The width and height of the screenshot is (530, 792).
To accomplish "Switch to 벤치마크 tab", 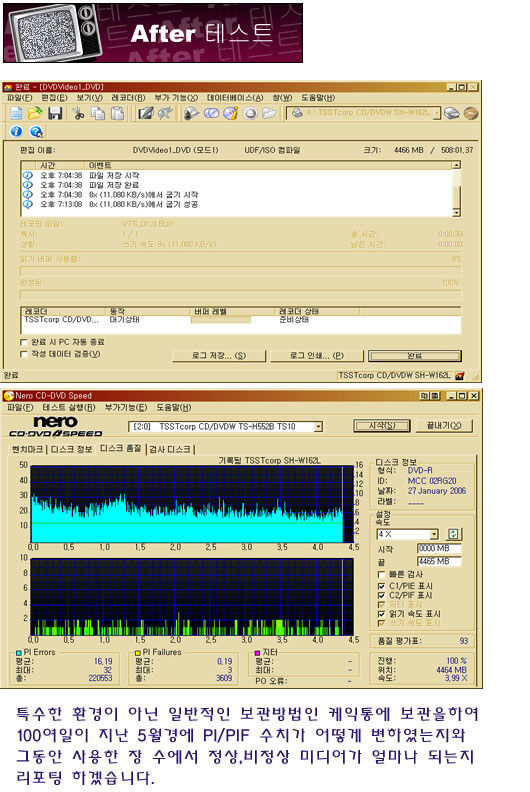I will click(x=27, y=449).
